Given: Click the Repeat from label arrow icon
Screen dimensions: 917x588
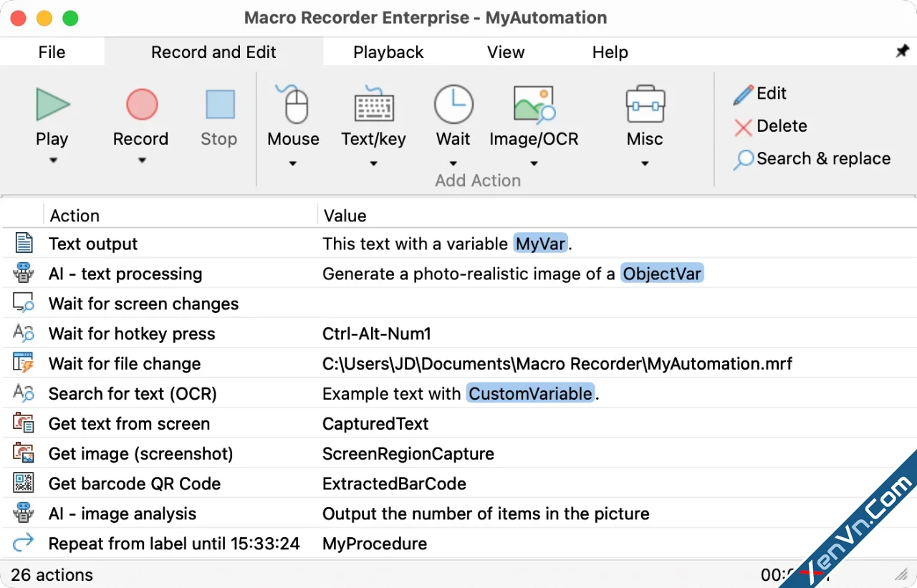Looking at the screenshot, I should [24, 543].
